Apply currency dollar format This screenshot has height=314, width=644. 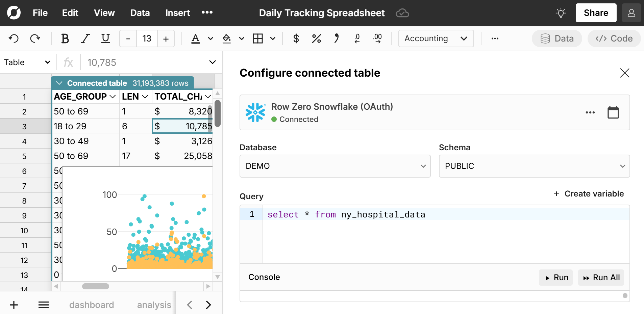click(296, 38)
